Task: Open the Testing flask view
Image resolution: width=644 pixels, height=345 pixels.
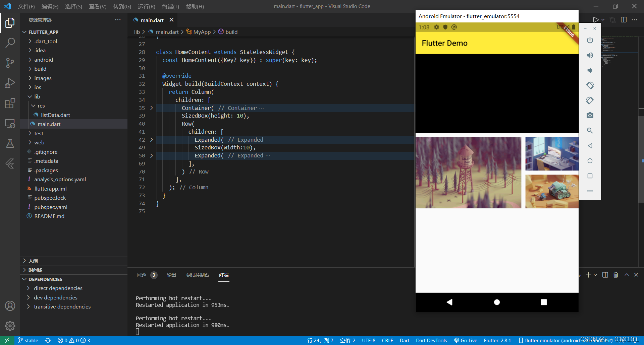Action: (10, 143)
